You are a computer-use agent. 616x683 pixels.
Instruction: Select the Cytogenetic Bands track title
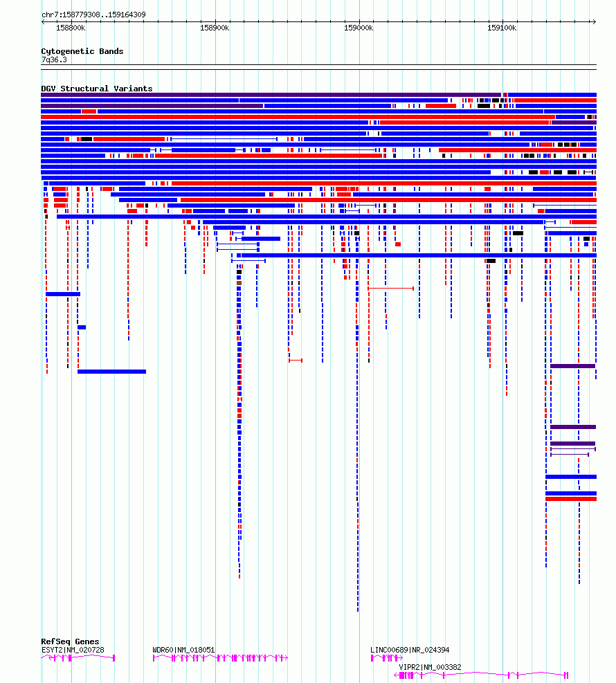82,51
